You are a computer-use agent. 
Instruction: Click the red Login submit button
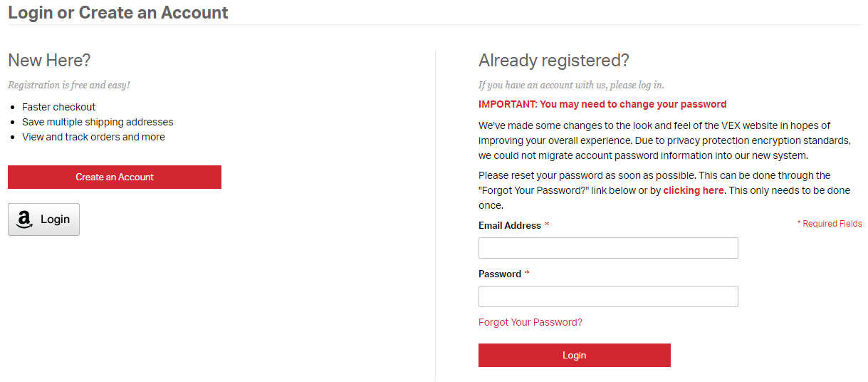575,355
